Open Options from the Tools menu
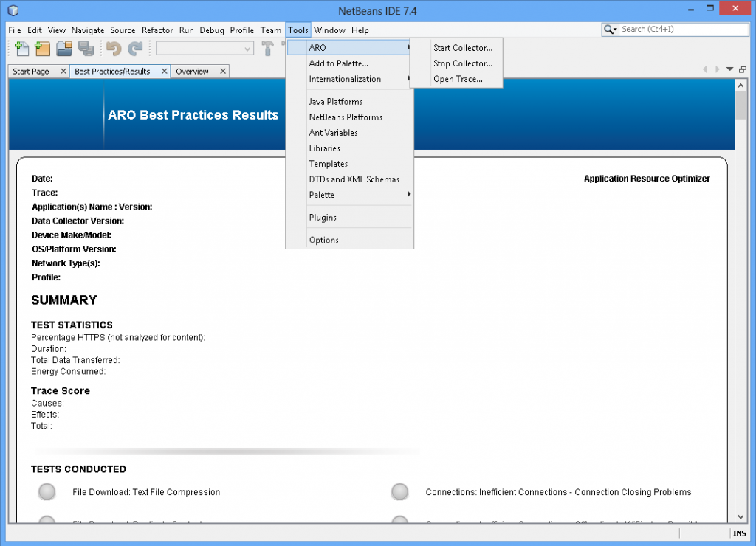756x546 pixels. pos(349,240)
